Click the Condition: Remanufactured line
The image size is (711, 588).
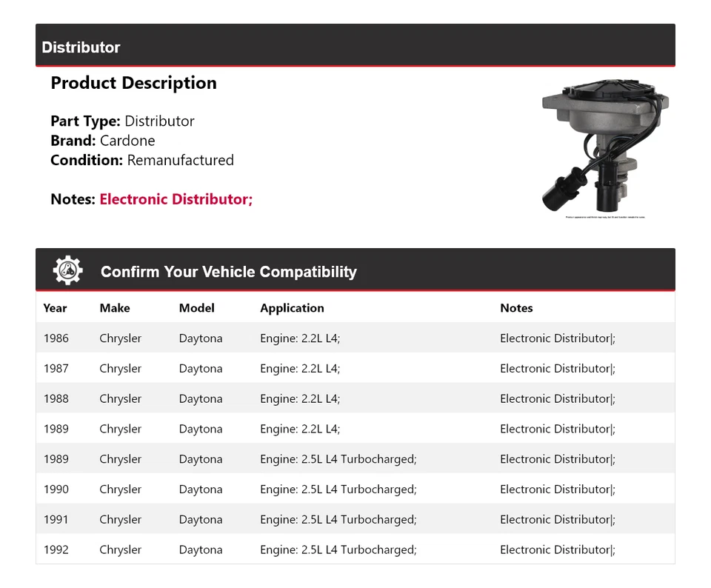pyautogui.click(x=142, y=160)
